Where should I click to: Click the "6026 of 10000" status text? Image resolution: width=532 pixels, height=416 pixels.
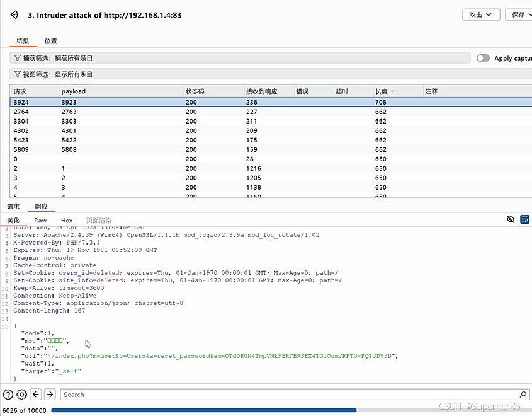pyautogui.click(x=24, y=410)
